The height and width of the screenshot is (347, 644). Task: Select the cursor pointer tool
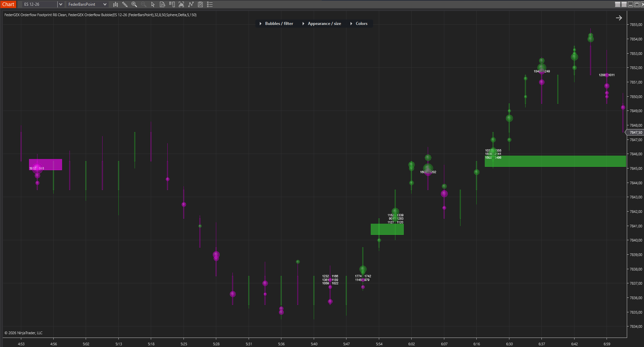click(x=153, y=4)
